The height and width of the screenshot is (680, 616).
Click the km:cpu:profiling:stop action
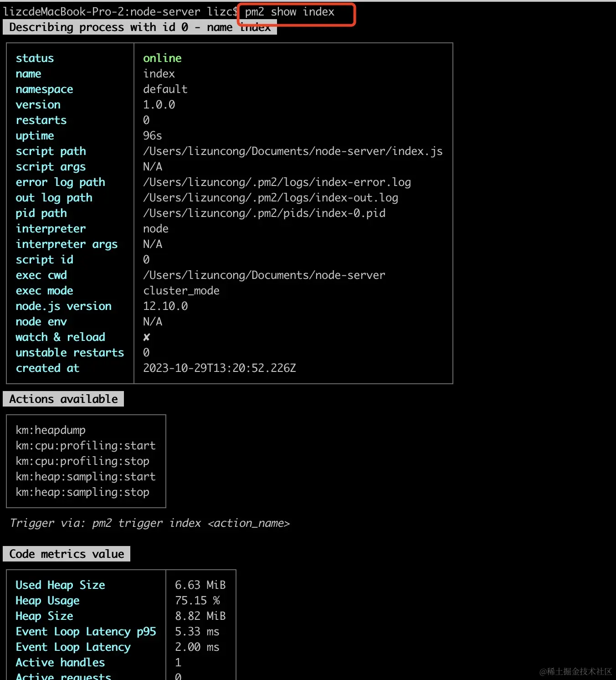[82, 461]
